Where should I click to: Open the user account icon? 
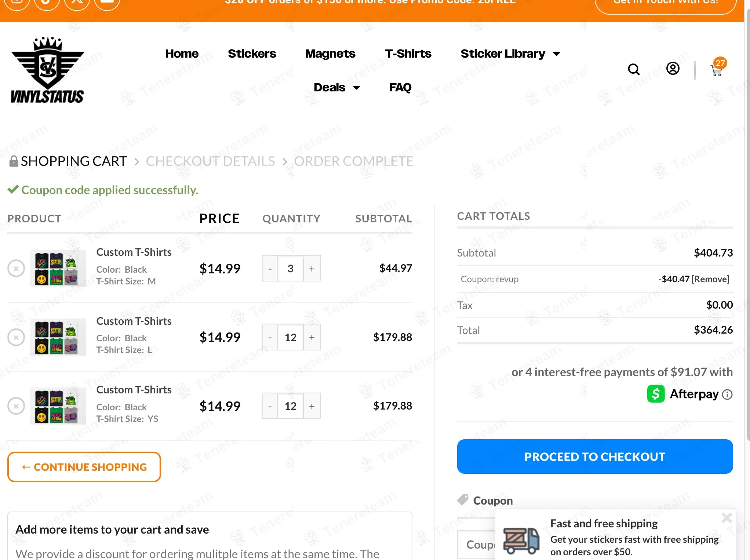[x=673, y=69]
